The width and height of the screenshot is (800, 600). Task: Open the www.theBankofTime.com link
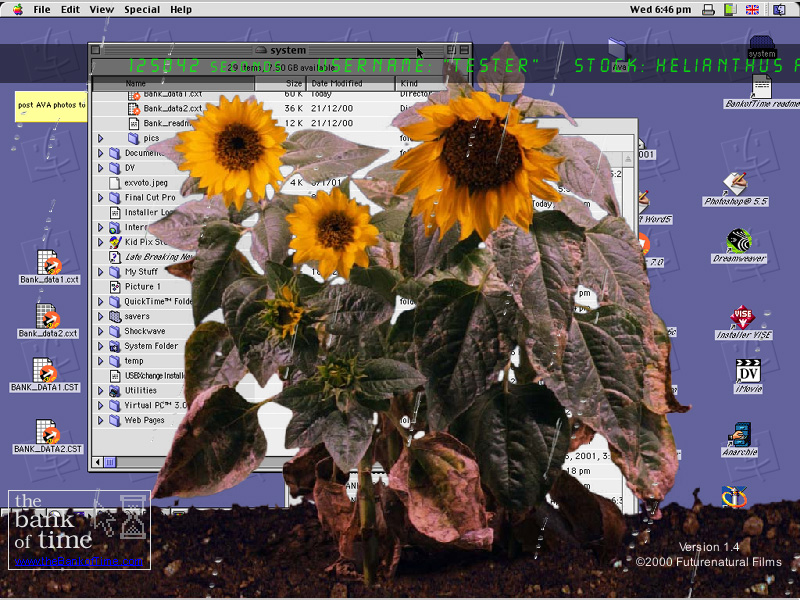79,561
